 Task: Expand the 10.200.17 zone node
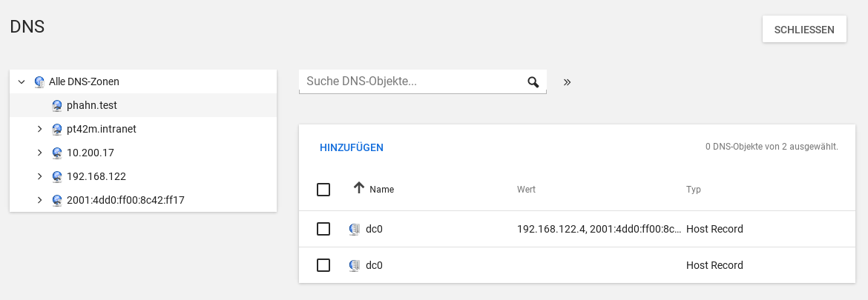[x=39, y=153]
